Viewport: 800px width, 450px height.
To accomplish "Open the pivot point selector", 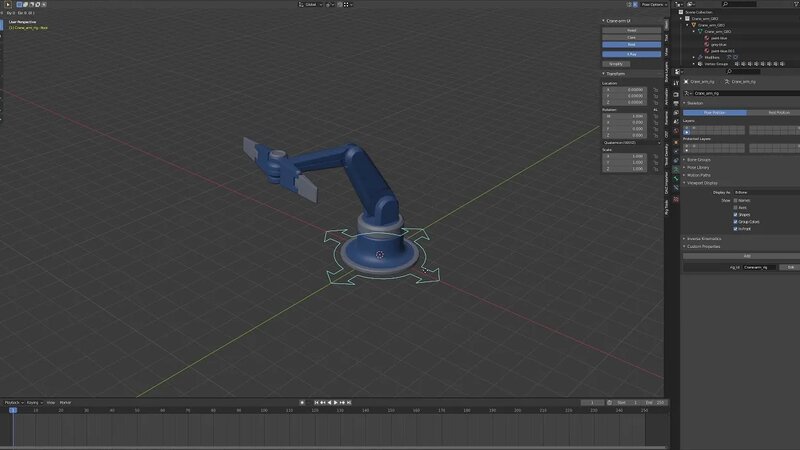I will 330,5.
